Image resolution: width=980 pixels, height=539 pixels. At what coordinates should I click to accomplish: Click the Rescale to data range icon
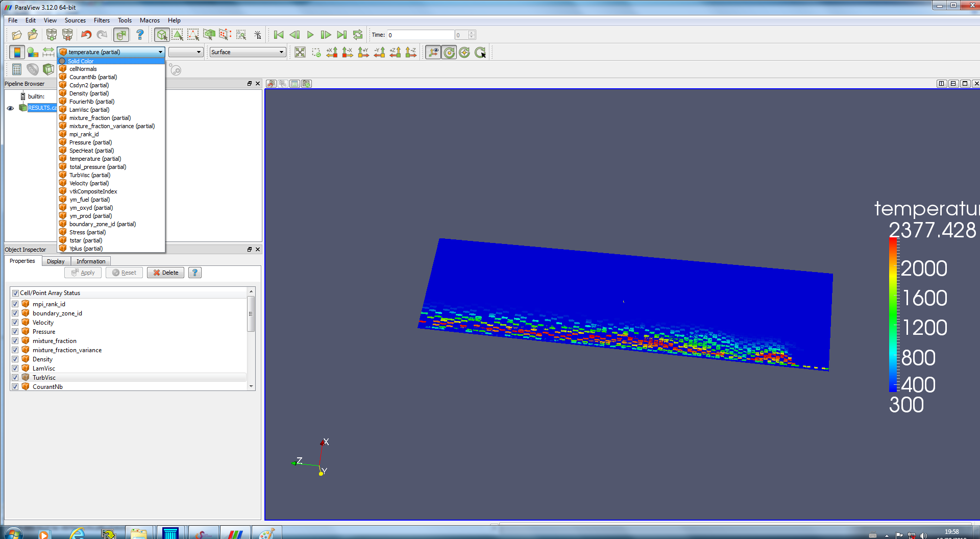coord(48,53)
